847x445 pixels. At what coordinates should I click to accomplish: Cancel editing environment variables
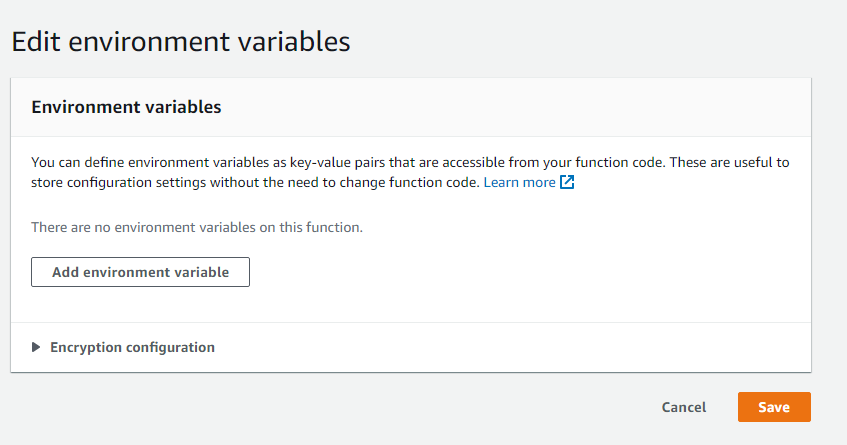[x=684, y=407]
